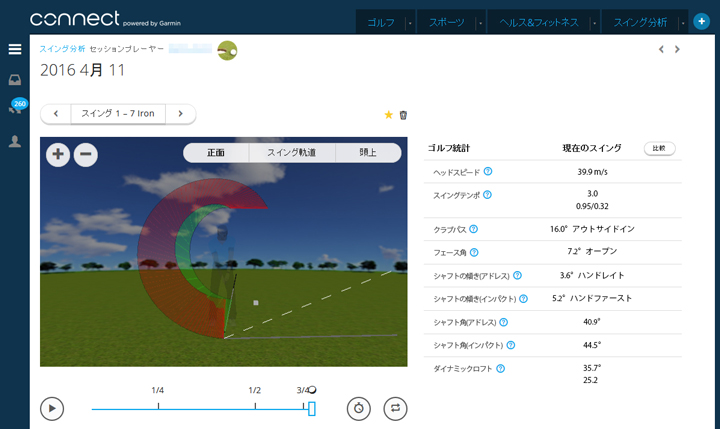
Task: Zoom in on the swing view
Action: (58, 154)
